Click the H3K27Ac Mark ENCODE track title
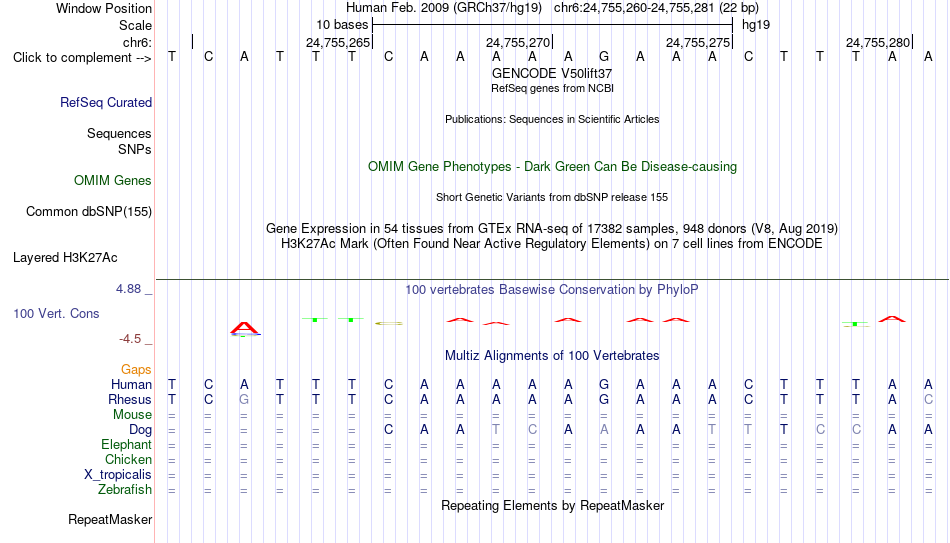The image size is (950, 543). click(x=552, y=244)
